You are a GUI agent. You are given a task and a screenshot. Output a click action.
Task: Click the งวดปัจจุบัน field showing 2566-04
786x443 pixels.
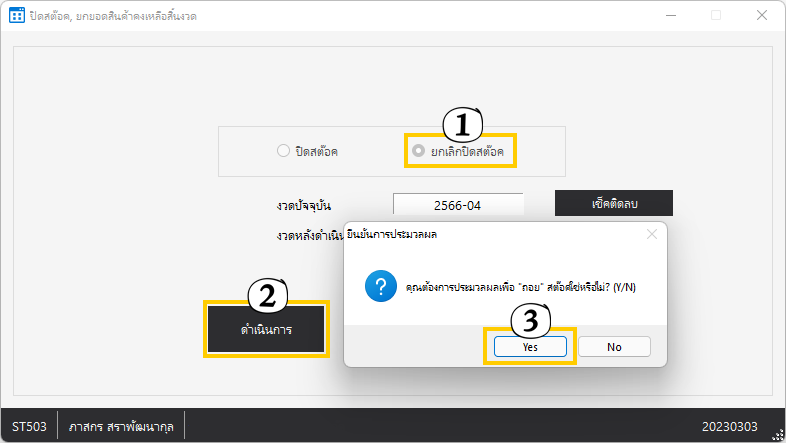coord(458,205)
